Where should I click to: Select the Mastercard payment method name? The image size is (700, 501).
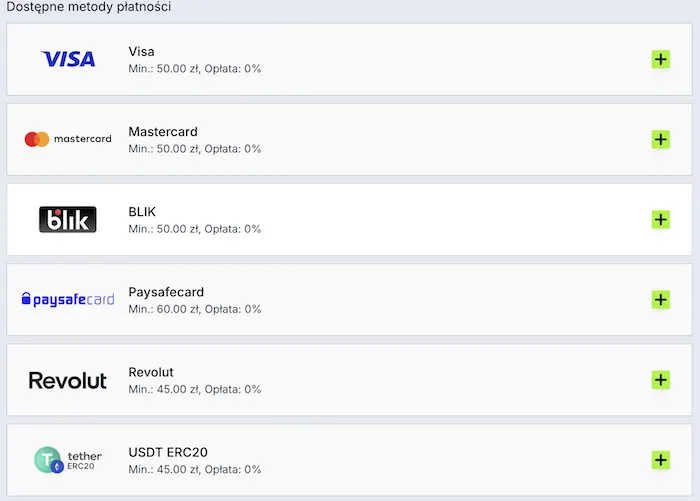click(163, 131)
